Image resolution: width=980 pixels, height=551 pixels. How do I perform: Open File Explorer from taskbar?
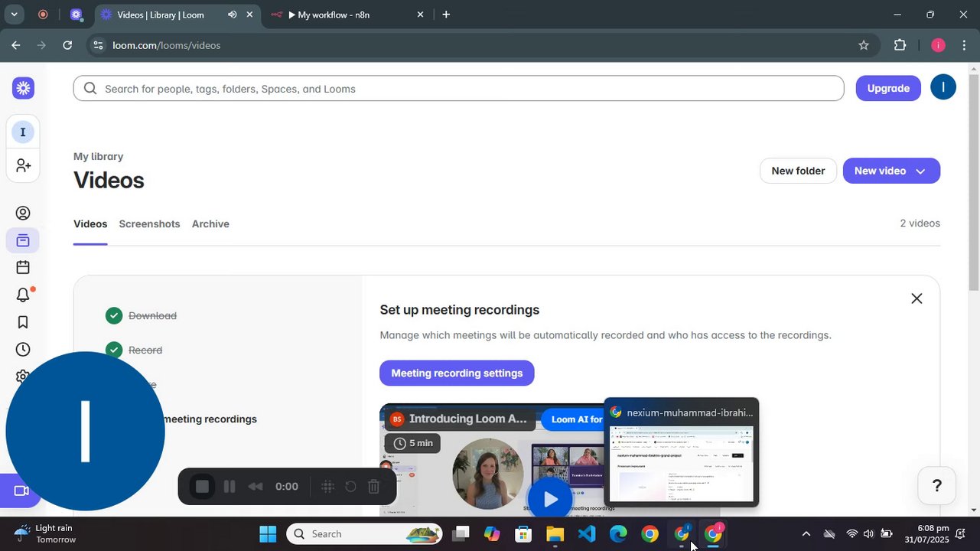(555, 534)
